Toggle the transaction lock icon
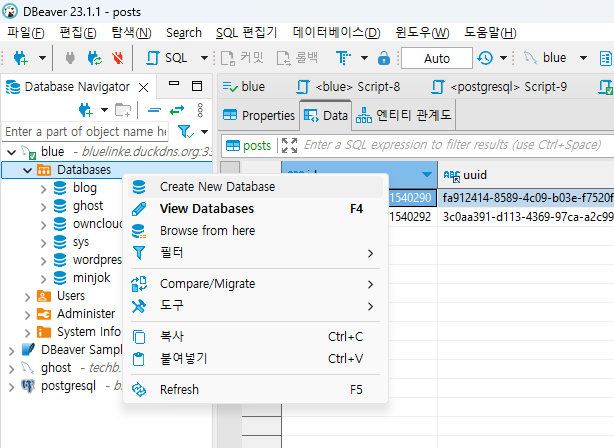Screen dimensions: 614x448 pyautogui.click(x=384, y=58)
